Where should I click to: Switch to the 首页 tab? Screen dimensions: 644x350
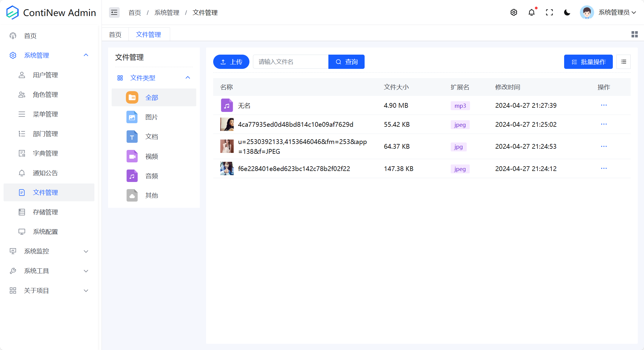[x=115, y=34]
